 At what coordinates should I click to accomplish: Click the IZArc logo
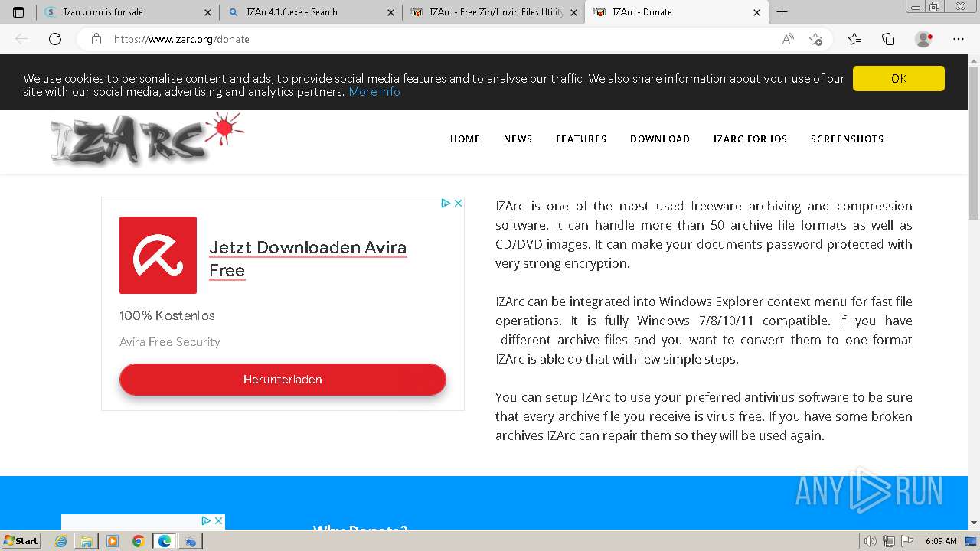click(x=147, y=139)
